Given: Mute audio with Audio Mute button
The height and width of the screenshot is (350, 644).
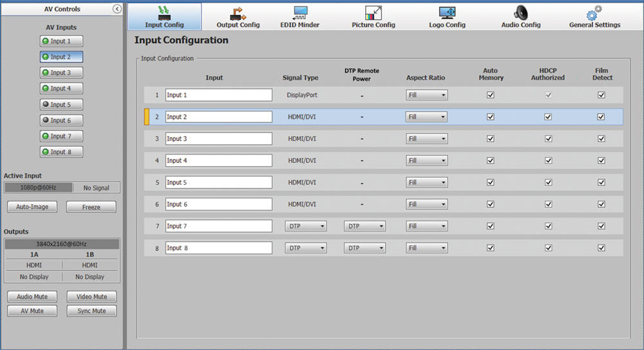Looking at the screenshot, I should (x=32, y=297).
